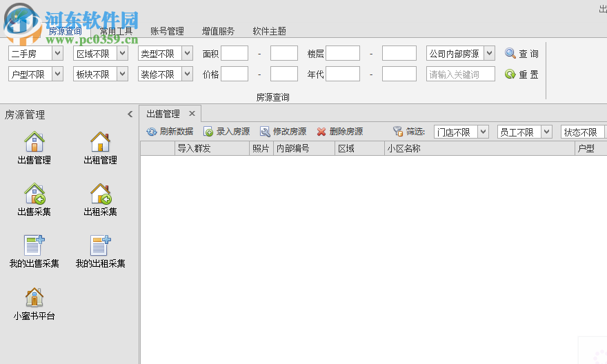607x364 pixels.
Task: Click the 户型 column header
Action: click(x=590, y=148)
